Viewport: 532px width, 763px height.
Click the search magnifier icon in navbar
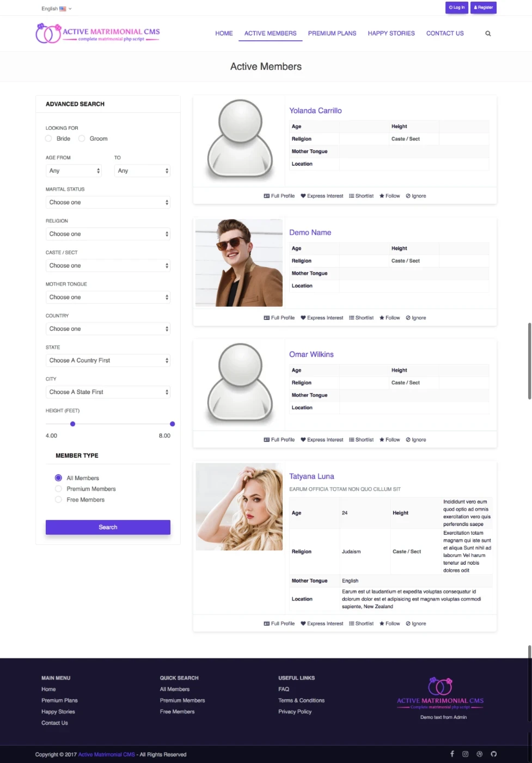[x=488, y=34]
